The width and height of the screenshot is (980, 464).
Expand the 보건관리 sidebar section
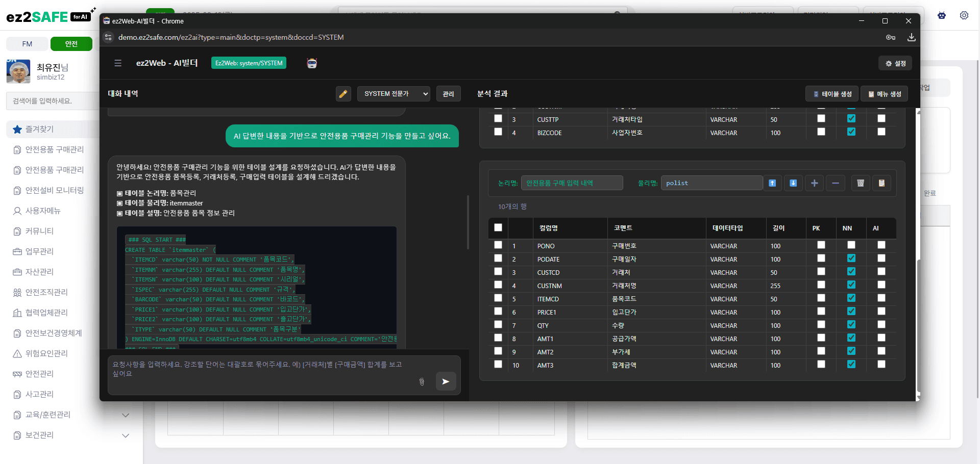point(125,435)
